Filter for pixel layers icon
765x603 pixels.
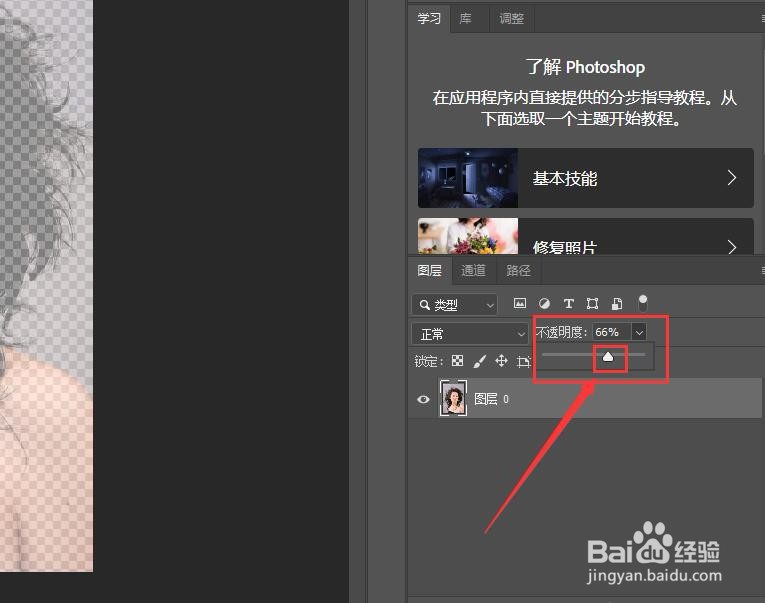coord(520,303)
